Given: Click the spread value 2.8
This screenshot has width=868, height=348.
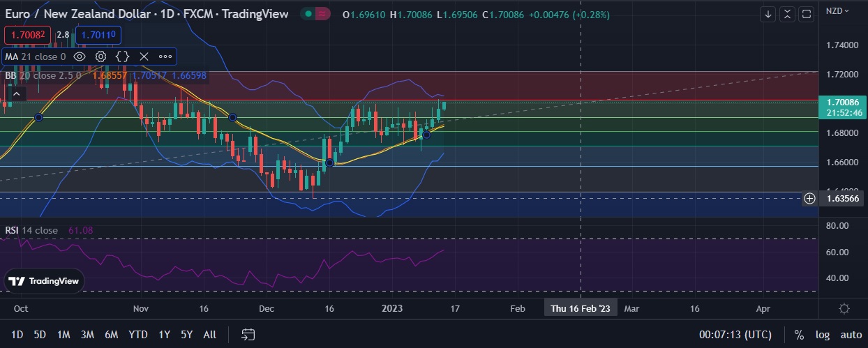Looking at the screenshot, I should (x=63, y=35).
